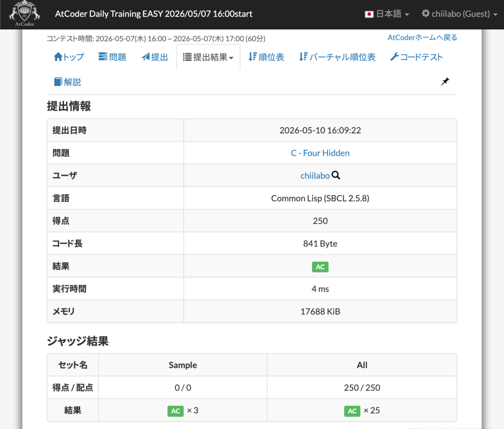The width and height of the screenshot is (504, 429).
Task: Click the 言語 label cell
Action: coord(115,198)
